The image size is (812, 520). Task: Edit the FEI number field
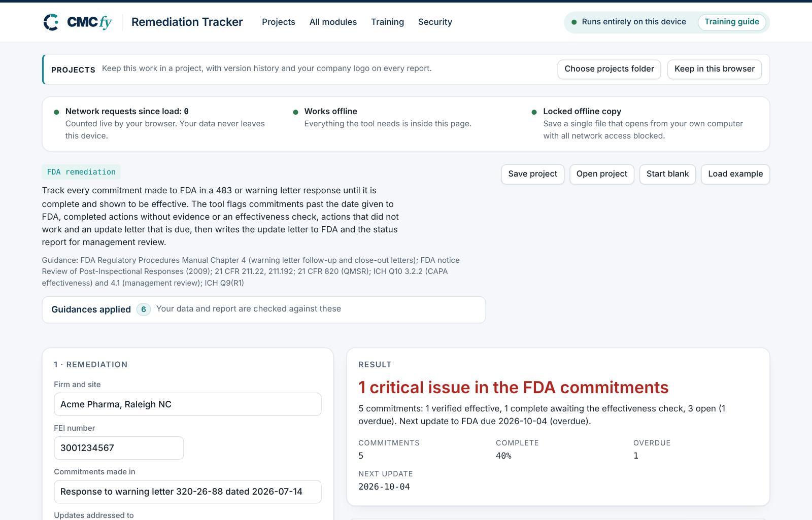click(x=119, y=448)
